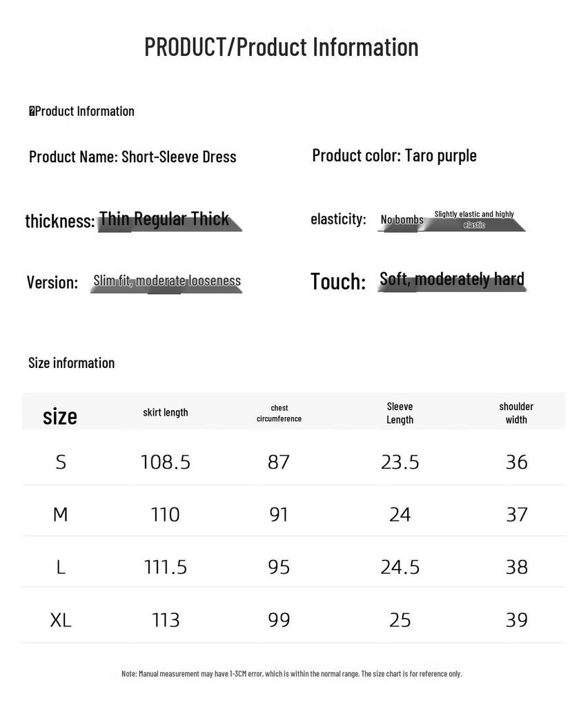The image size is (588, 707).
Task: Click the PRODUCT/Product Information heading
Action: pyautogui.click(x=281, y=47)
